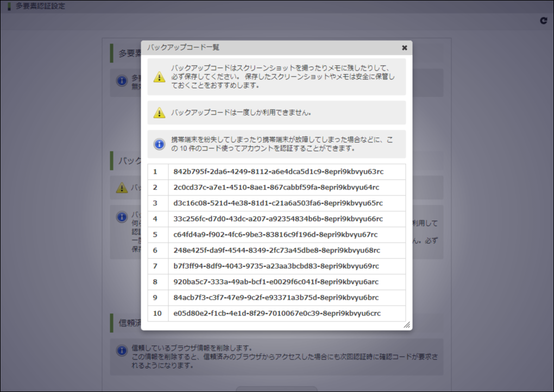
Task: Click warning icon beside 一度しか利用できません notice
Action: coord(159,112)
